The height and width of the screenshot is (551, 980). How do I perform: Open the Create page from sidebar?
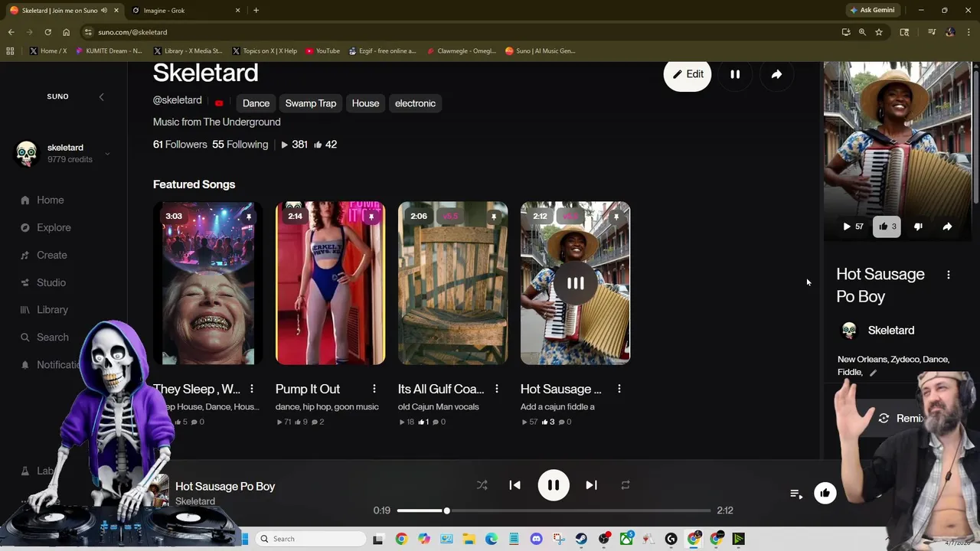click(x=52, y=255)
